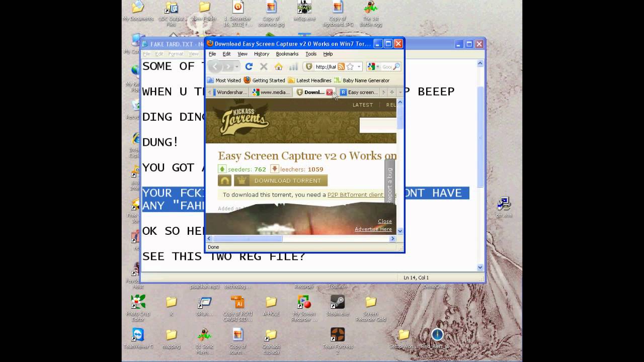This screenshot has height=362, width=644.
Task: Open a new tab with the plus button
Action: 392,93
